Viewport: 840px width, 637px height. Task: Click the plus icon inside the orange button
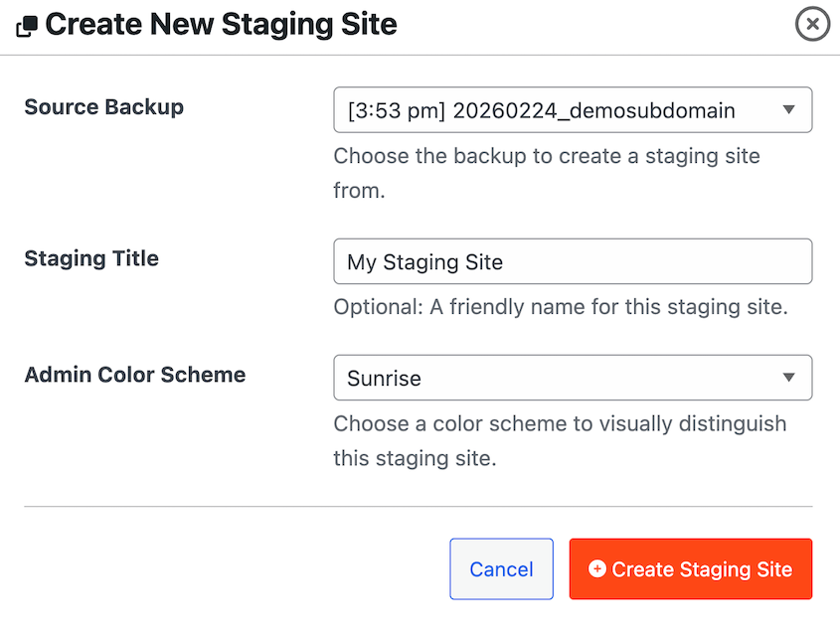point(596,568)
